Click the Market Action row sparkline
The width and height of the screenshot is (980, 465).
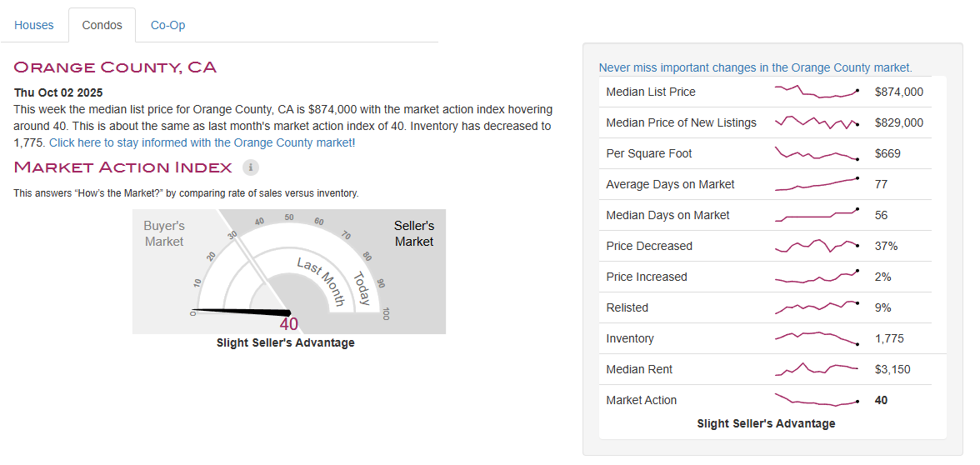(817, 400)
